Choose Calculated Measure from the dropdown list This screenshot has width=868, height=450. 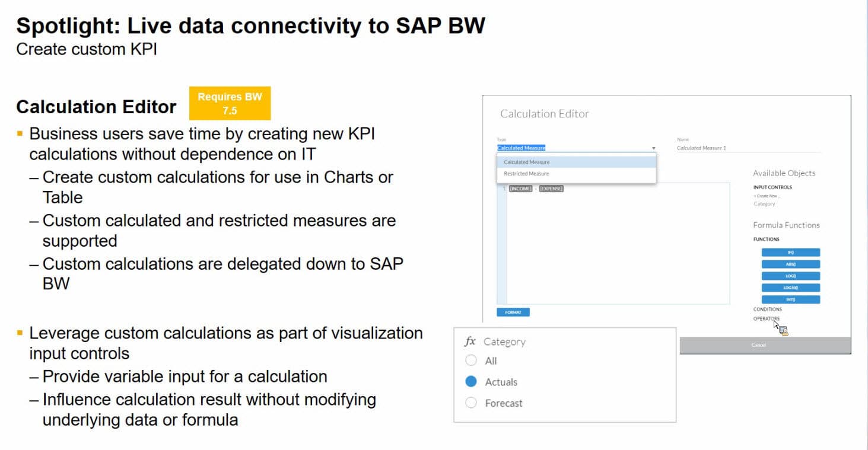[526, 162]
